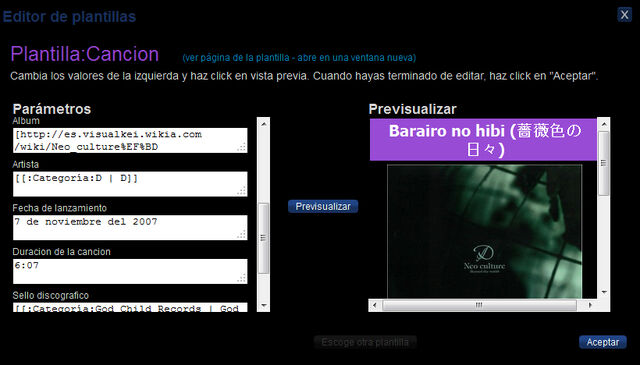The width and height of the screenshot is (640, 365).
Task: Focus the 'Sello discografico' text field
Action: click(x=130, y=307)
